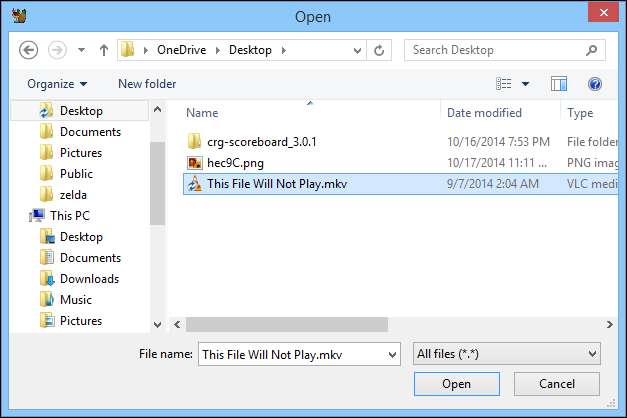This screenshot has width=627, height=418.
Task: Click the hec9C.png image file icon
Action: coord(195,163)
